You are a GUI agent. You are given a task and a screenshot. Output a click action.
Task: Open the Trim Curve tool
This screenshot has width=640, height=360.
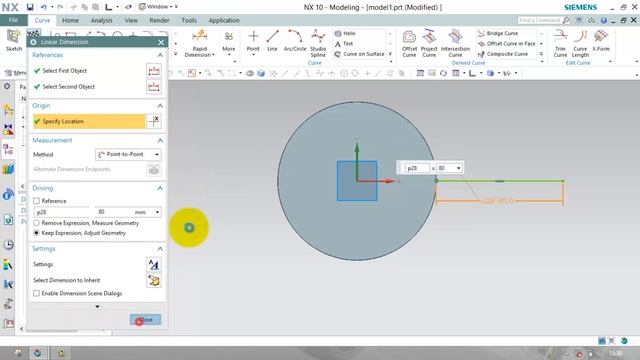(x=560, y=43)
